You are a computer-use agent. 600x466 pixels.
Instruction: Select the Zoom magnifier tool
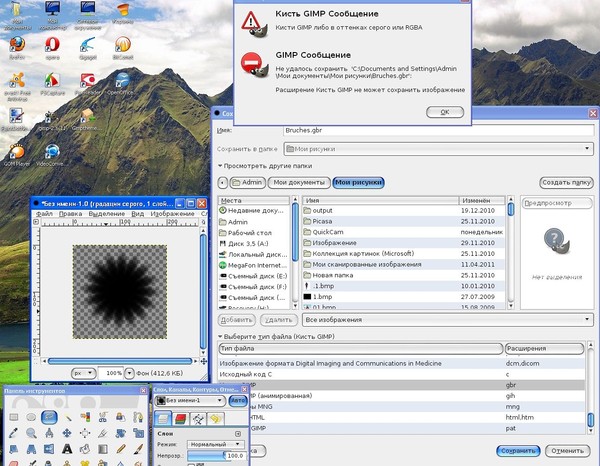tap(31, 433)
